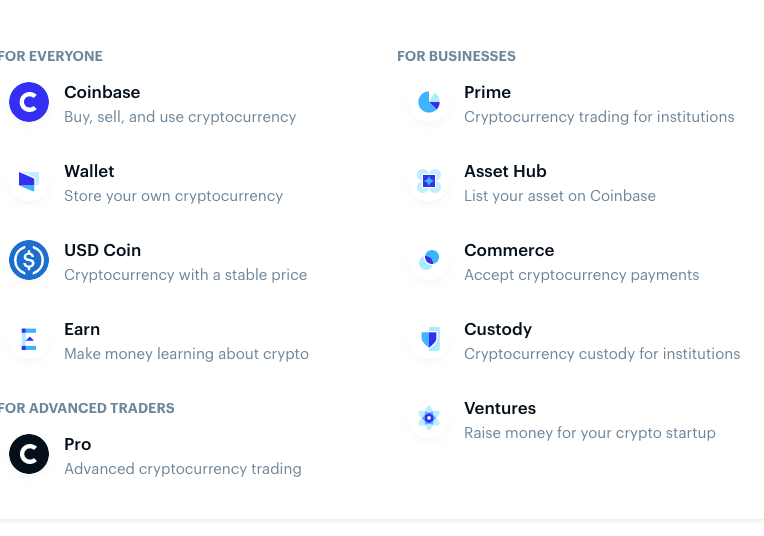Click the Asset Hub square icon
Viewport: 764px width, 536px height.
(x=429, y=181)
